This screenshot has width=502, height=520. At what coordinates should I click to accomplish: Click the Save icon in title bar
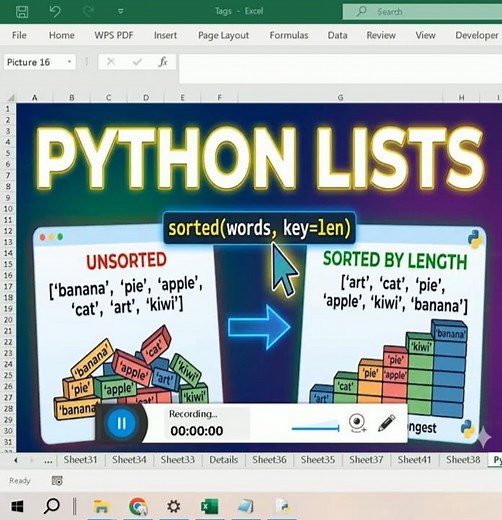(x=22, y=12)
